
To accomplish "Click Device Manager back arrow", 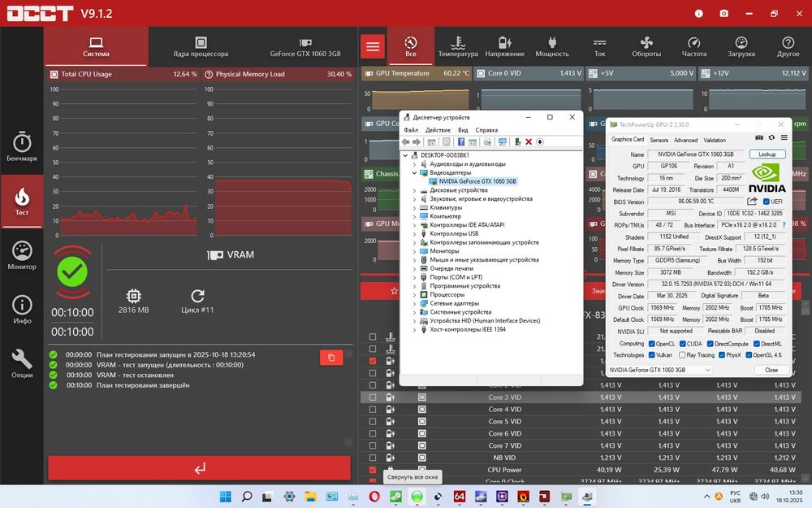I will (405, 142).
